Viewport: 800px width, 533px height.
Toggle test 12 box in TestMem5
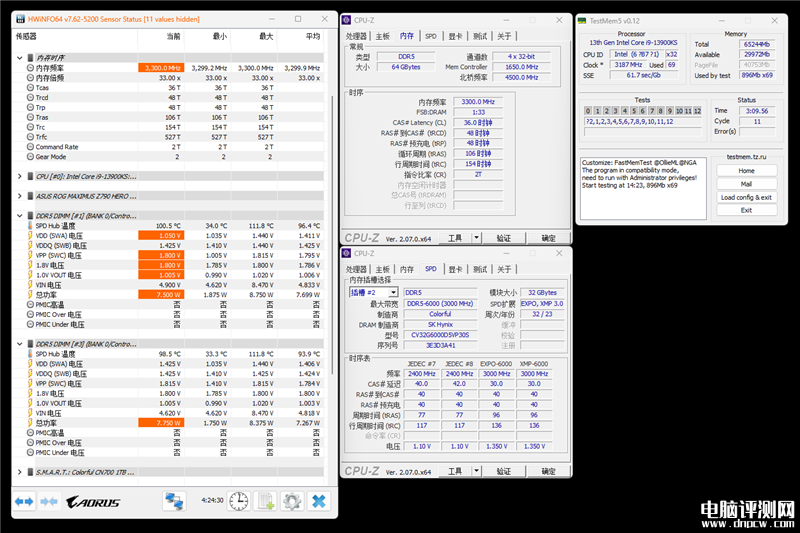click(x=696, y=110)
